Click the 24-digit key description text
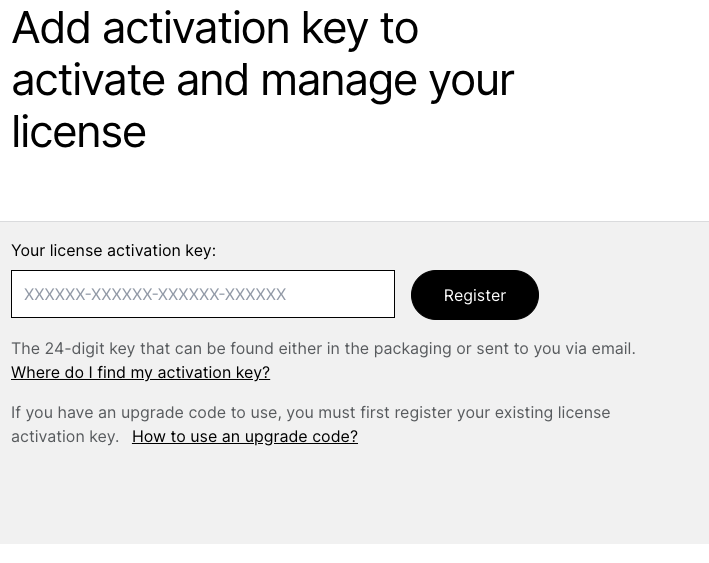 323,349
